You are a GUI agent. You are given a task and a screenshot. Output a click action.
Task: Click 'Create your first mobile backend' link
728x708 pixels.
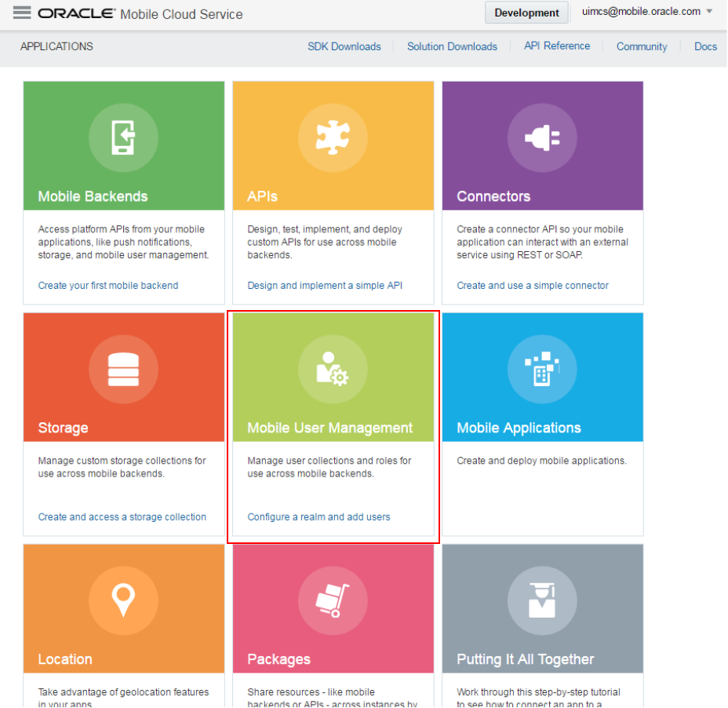click(x=108, y=285)
